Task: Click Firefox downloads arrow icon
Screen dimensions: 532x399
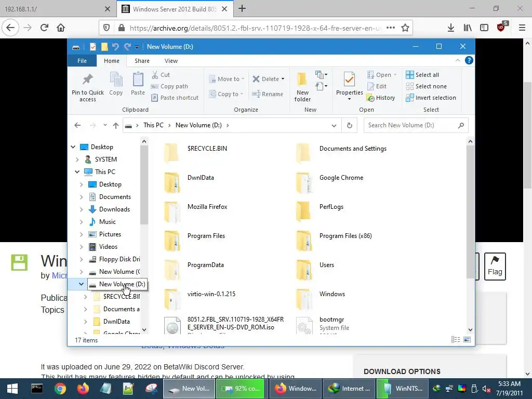Action: click(x=450, y=28)
